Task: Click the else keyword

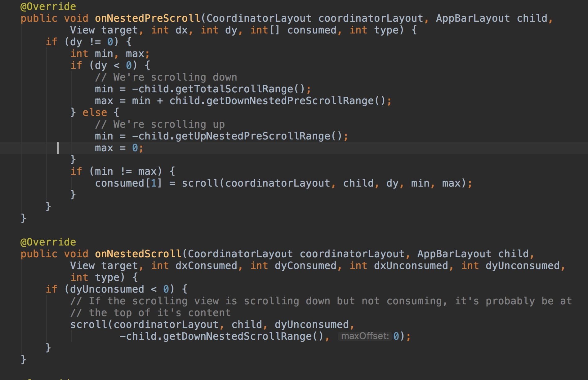Action: coord(95,113)
